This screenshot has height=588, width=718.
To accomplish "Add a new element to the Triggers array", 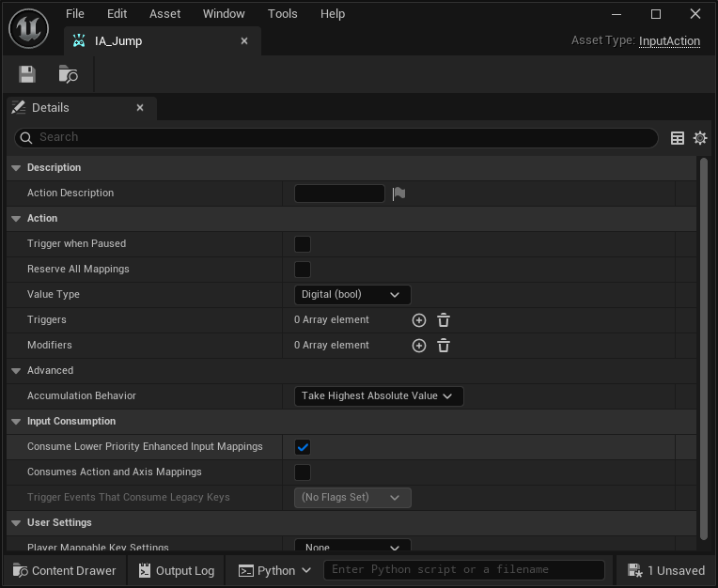I will point(419,320).
